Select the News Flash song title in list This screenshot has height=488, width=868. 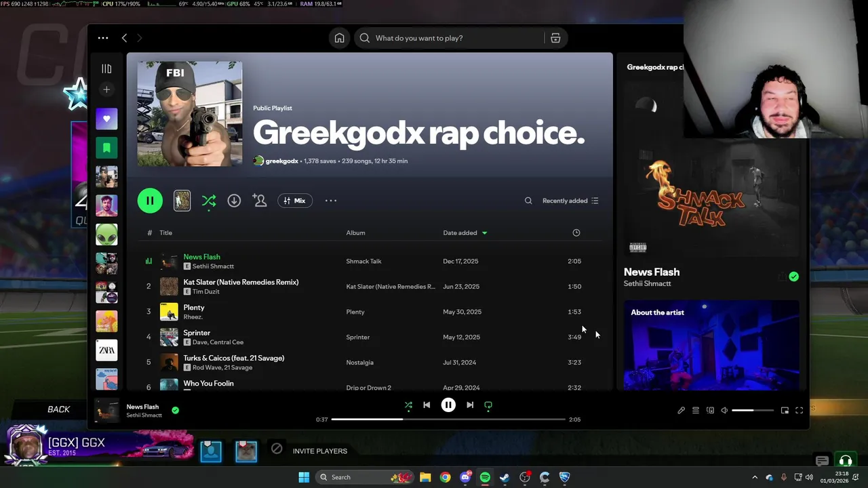click(201, 257)
